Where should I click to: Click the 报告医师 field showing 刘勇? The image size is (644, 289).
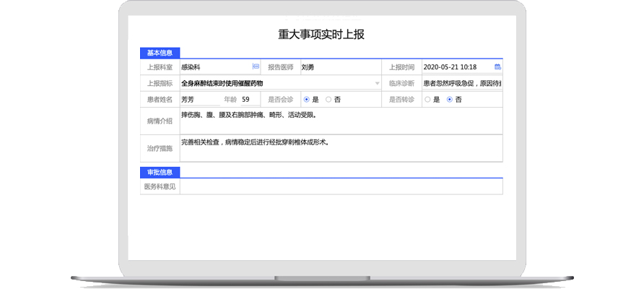pyautogui.click(x=338, y=67)
